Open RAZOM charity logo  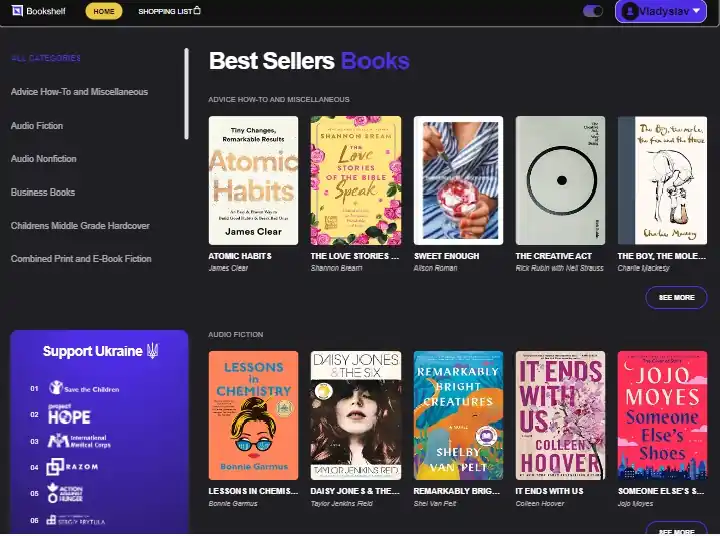click(x=72, y=467)
